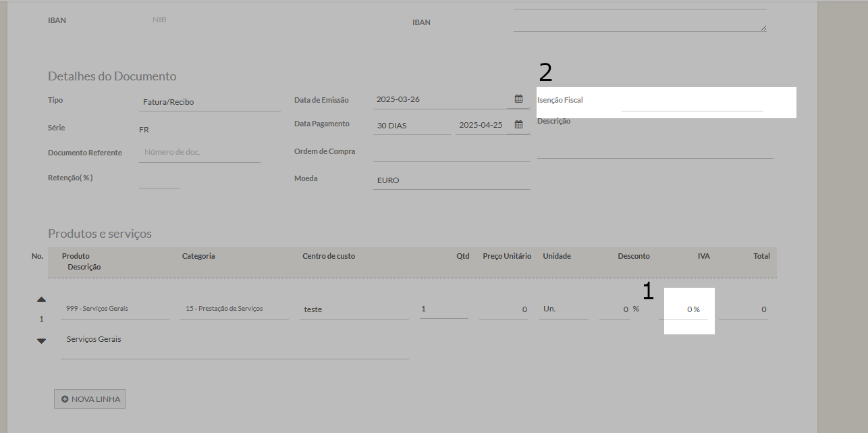Open the IVA 0% field in line 1
The height and width of the screenshot is (433, 868).
684,309
